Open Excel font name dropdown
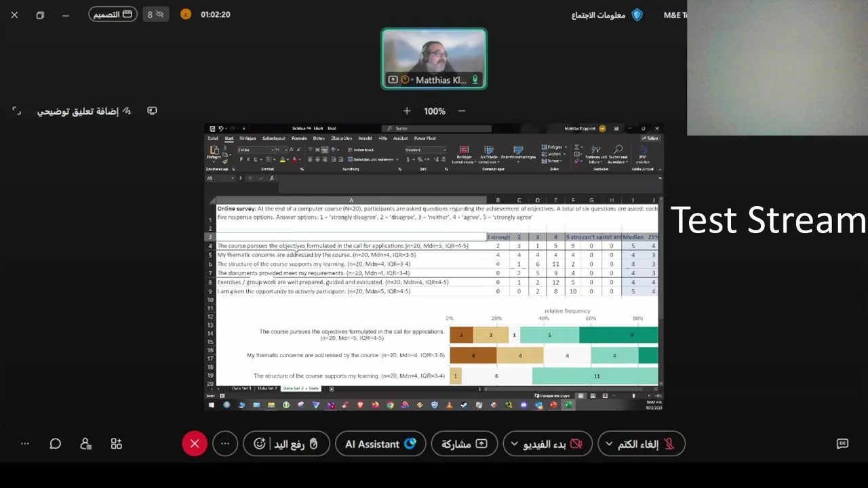Image resolution: width=868 pixels, height=488 pixels. pos(273,150)
